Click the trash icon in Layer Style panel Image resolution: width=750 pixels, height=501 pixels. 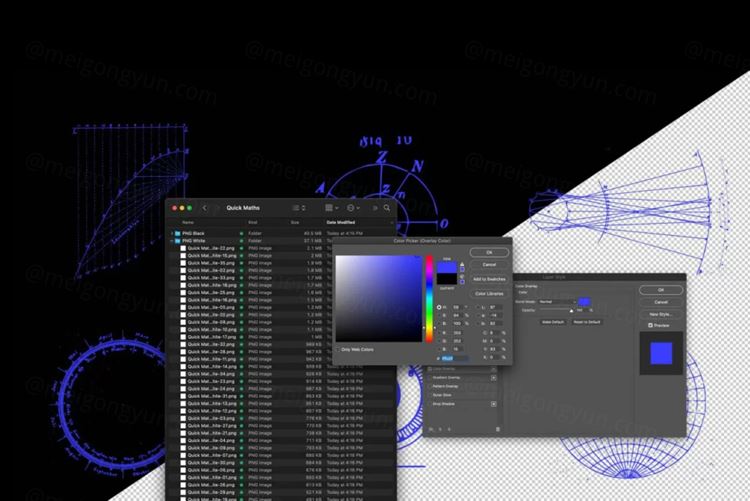(x=498, y=429)
